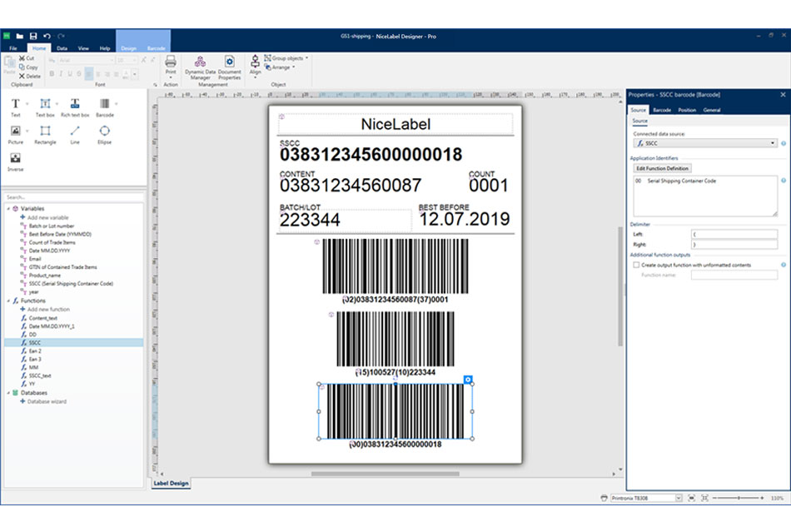Viewport: 791px width, 532px height.
Task: Save the label using the floppy disk icon
Action: (33, 36)
